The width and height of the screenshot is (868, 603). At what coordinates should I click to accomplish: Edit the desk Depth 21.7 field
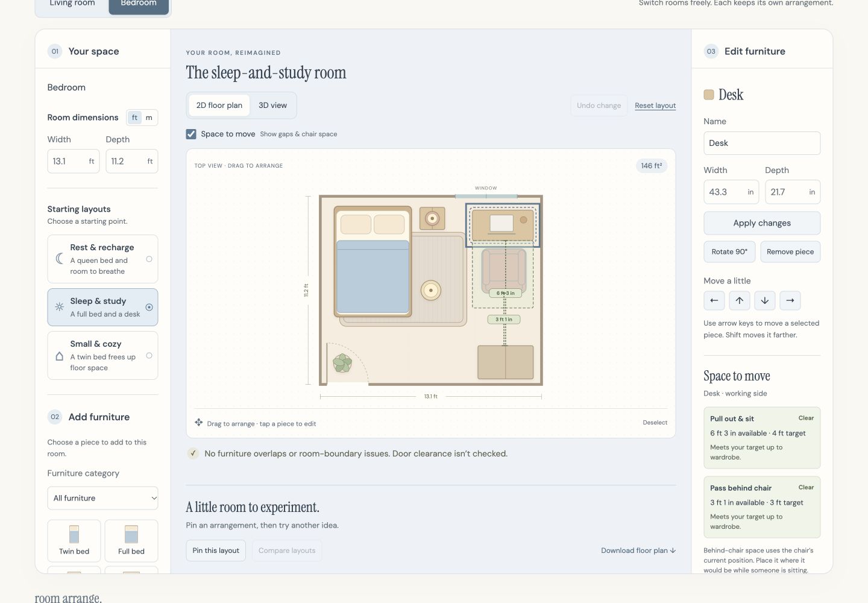coord(793,192)
